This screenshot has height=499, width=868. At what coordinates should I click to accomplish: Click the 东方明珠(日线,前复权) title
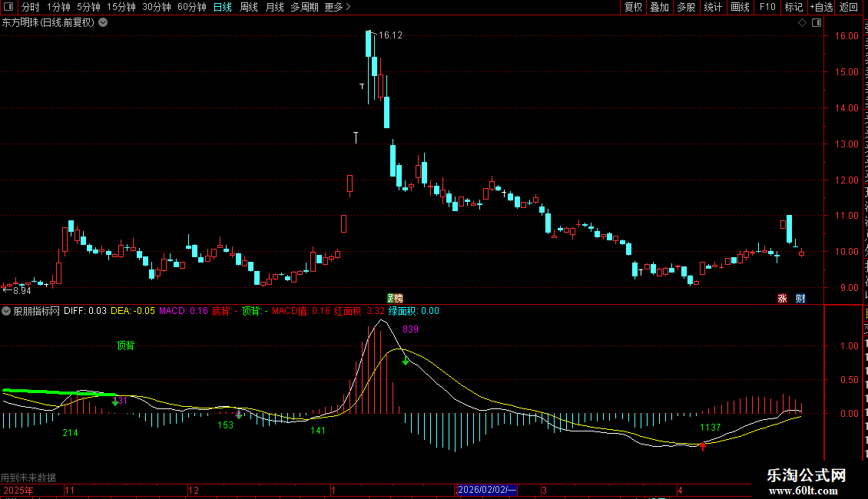tap(48, 23)
